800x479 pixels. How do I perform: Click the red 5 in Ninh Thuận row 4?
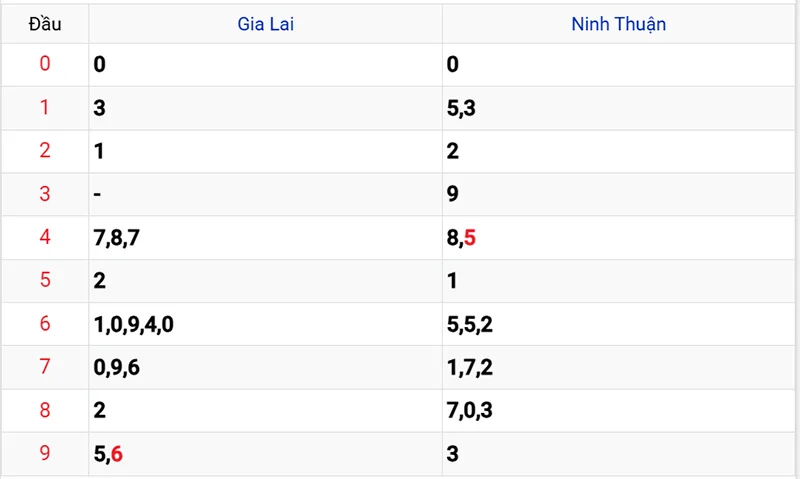[470, 238]
